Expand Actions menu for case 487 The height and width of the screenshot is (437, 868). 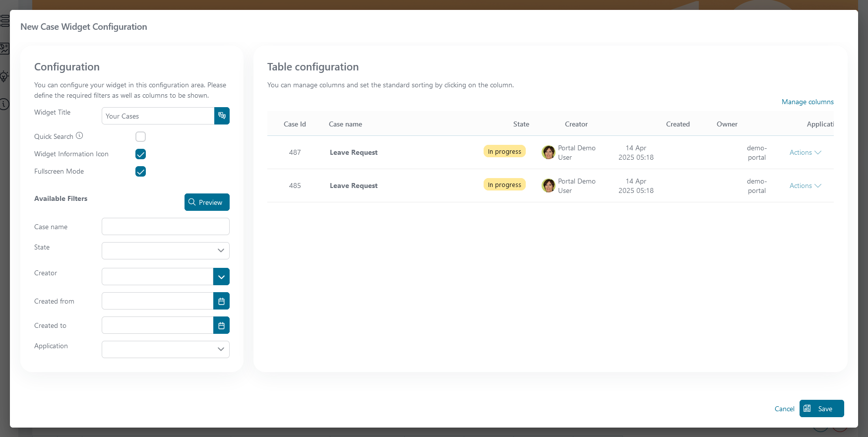click(x=806, y=152)
